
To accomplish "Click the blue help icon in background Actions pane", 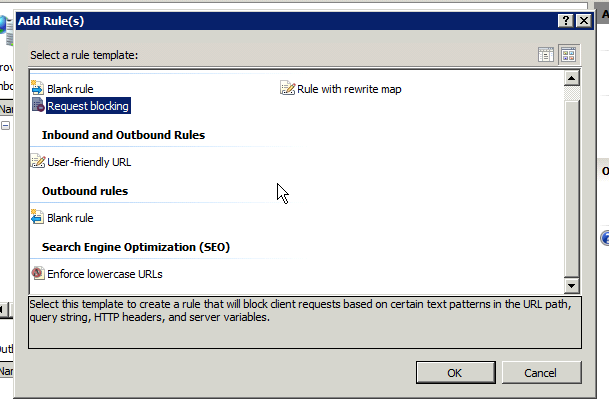I will 605,238.
